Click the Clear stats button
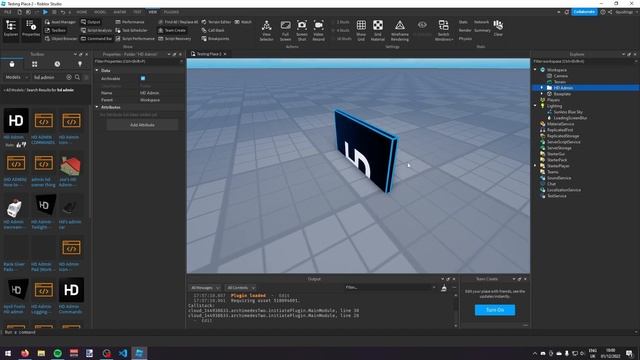The height and width of the screenshot is (360, 640). coord(498,28)
